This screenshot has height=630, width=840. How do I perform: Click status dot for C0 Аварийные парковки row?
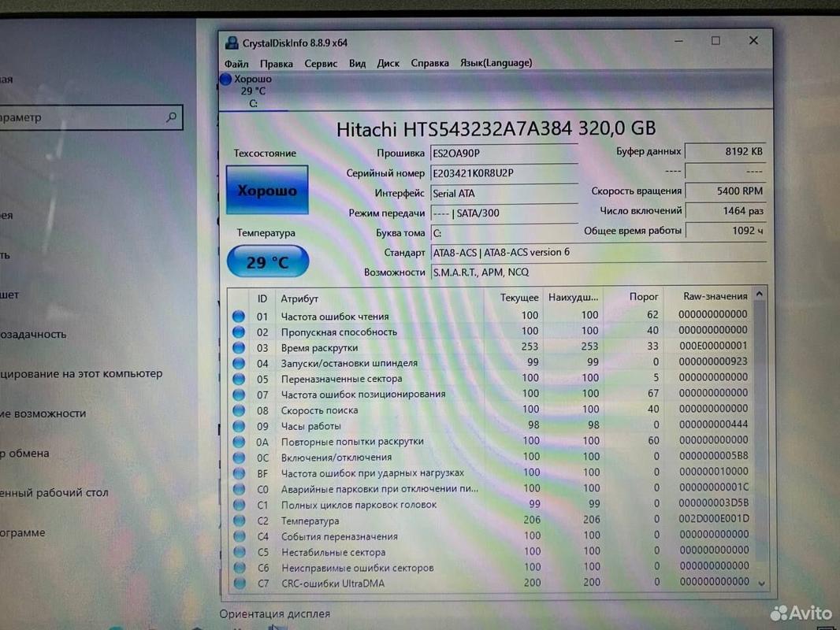(x=239, y=489)
